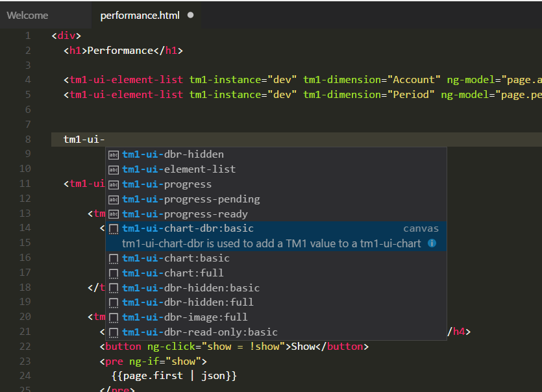Switch to the Welcome tab
The height and width of the screenshot is (392, 542).
pos(27,15)
